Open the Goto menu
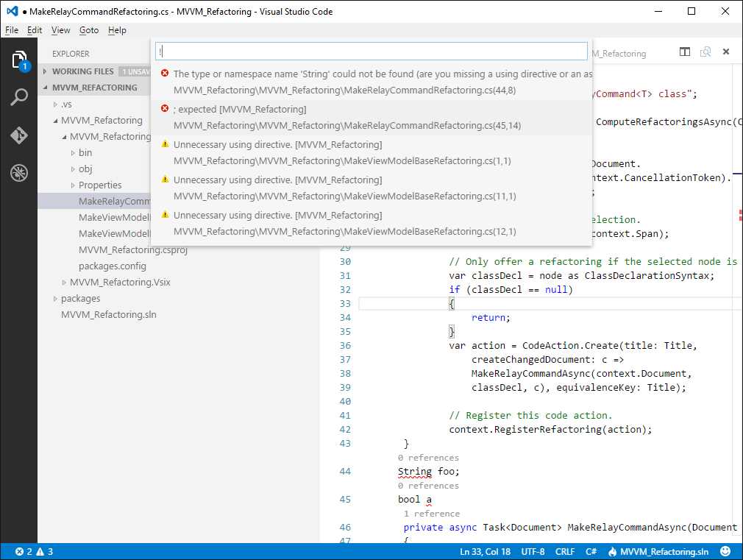Image resolution: width=743 pixels, height=560 pixels. [x=88, y=30]
